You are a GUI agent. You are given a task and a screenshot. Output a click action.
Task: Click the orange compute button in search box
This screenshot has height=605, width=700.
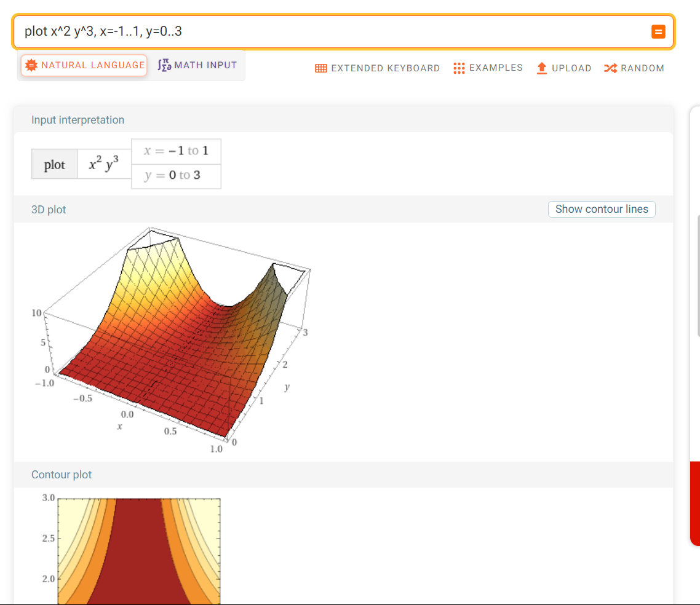tap(658, 32)
